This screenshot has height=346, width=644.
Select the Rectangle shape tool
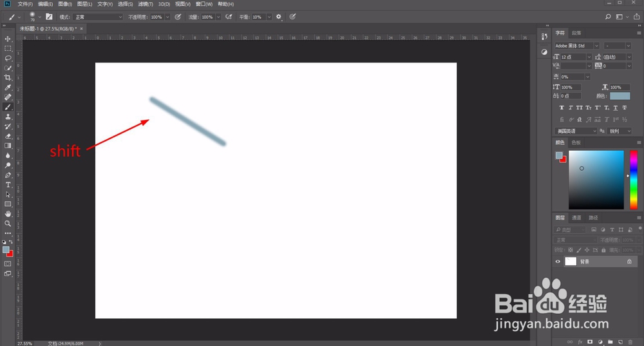[x=8, y=204]
